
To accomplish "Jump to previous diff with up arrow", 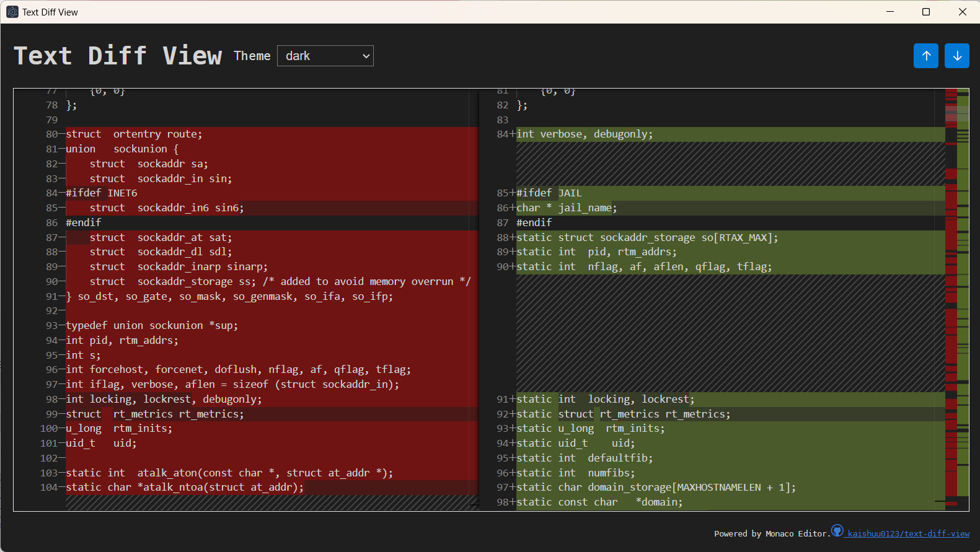I will pos(925,56).
